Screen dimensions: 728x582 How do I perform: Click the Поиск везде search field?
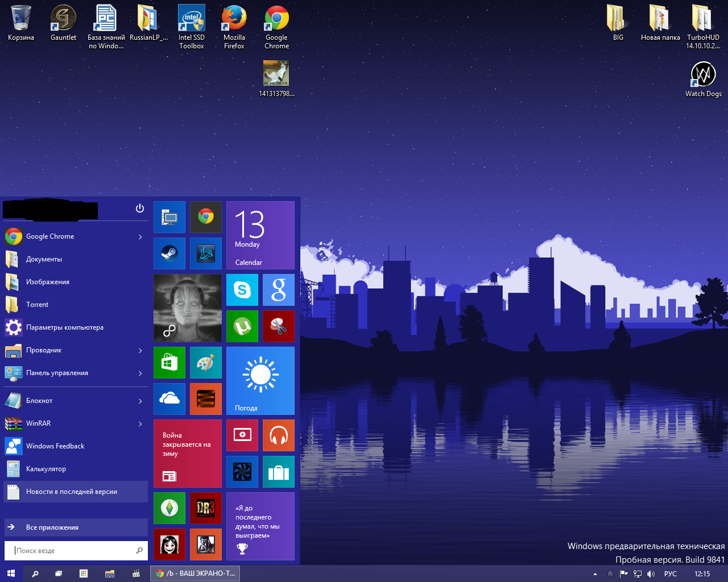point(71,551)
